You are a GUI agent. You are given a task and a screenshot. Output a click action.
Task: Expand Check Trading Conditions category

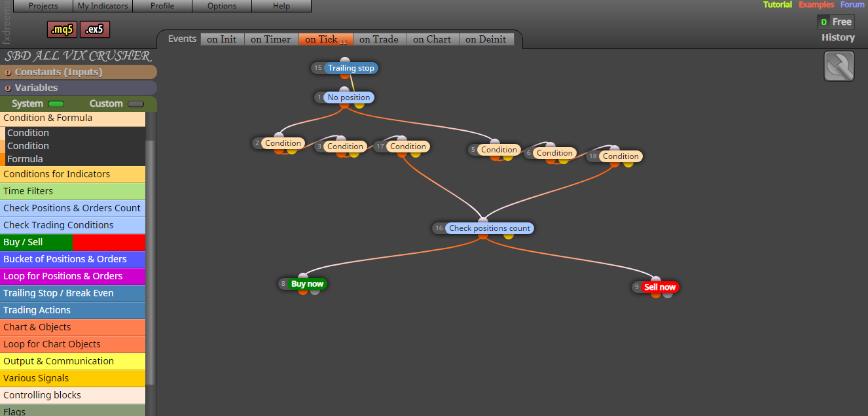(73, 225)
